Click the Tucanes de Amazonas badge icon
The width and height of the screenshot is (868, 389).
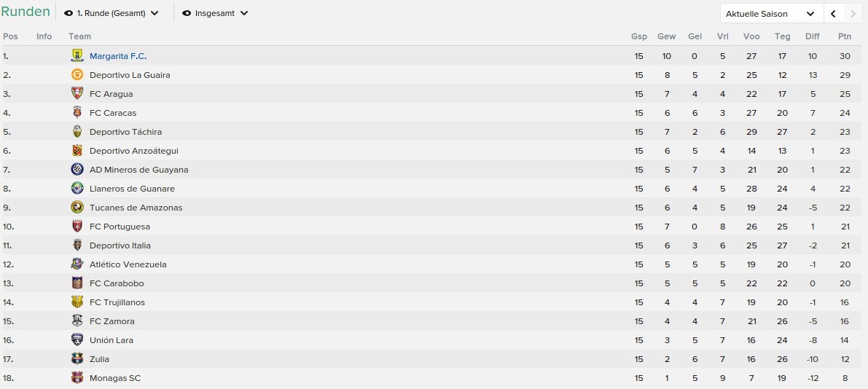(77, 208)
